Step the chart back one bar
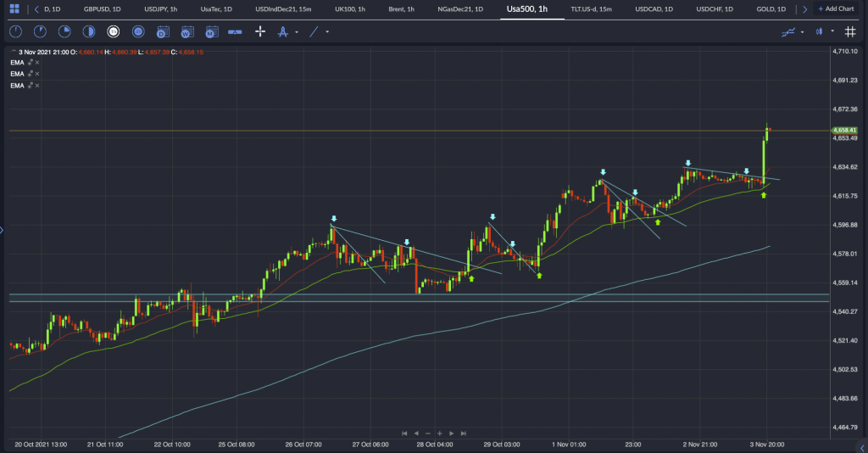The height and width of the screenshot is (453, 868). click(416, 433)
